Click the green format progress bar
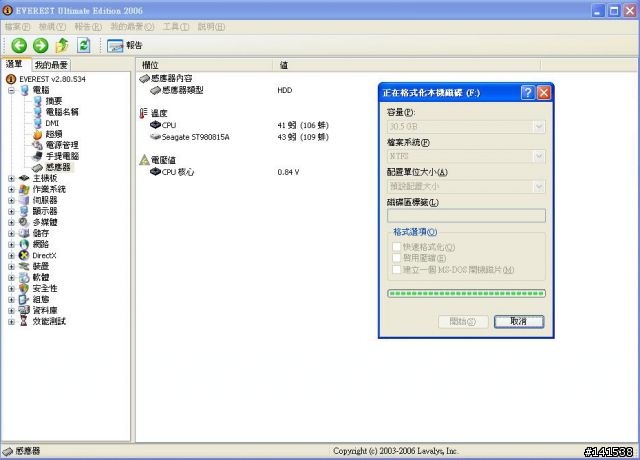Viewport: 640px width, 460px height. point(466,293)
